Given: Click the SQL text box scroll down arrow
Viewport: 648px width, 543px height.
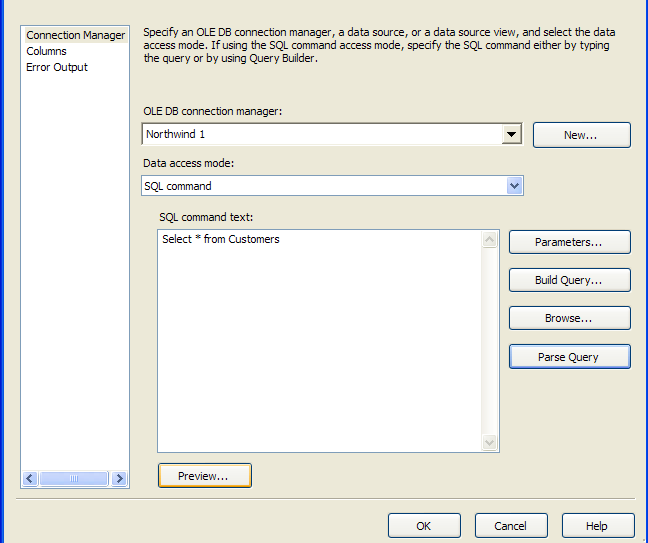Looking at the screenshot, I should point(490,443).
